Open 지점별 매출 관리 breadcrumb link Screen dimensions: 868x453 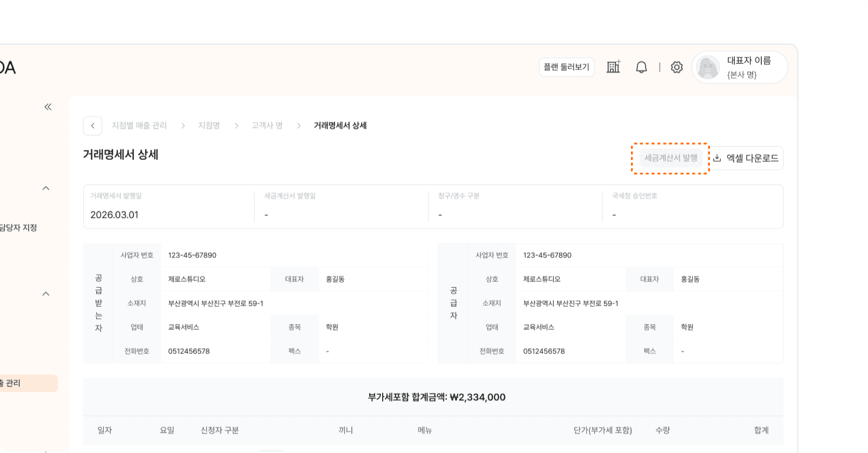coord(139,126)
